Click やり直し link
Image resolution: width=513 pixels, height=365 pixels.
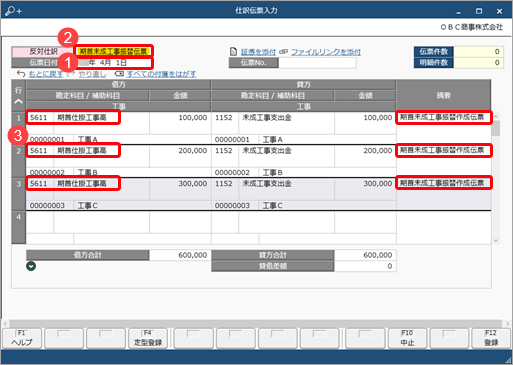pos(92,74)
